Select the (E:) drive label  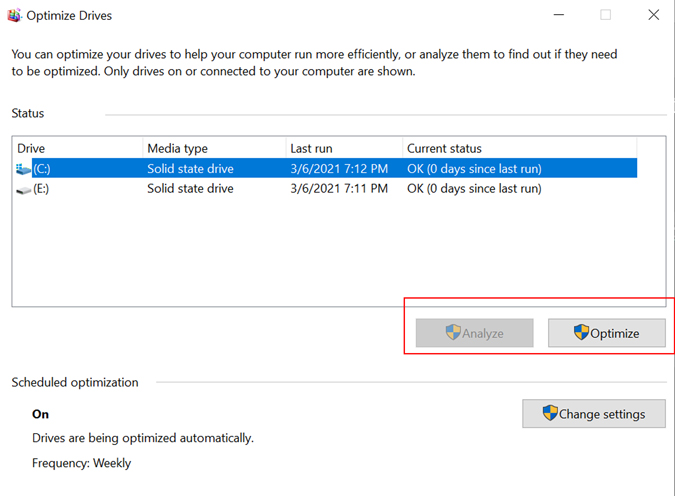[41, 189]
